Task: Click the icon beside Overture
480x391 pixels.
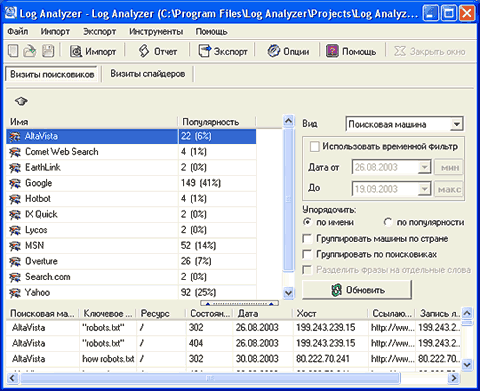Action: (15, 262)
